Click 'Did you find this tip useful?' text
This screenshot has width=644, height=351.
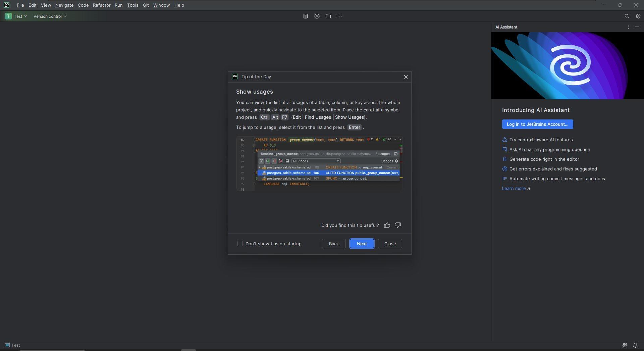tap(350, 225)
